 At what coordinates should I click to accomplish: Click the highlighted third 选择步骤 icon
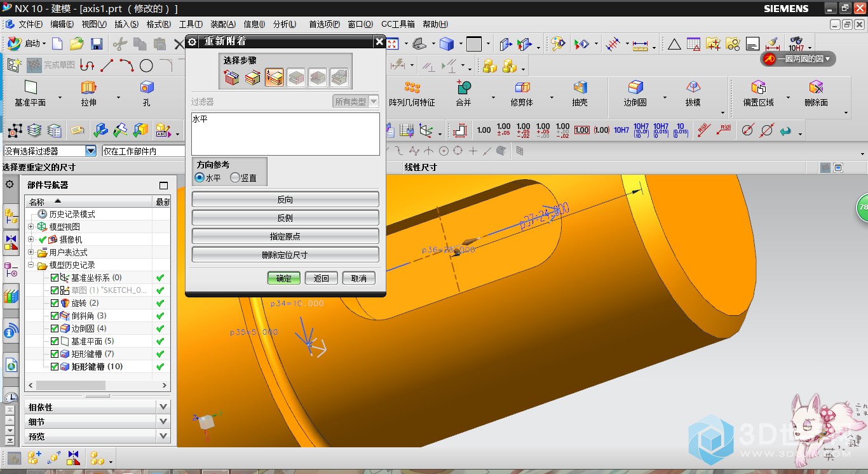pos(275,78)
